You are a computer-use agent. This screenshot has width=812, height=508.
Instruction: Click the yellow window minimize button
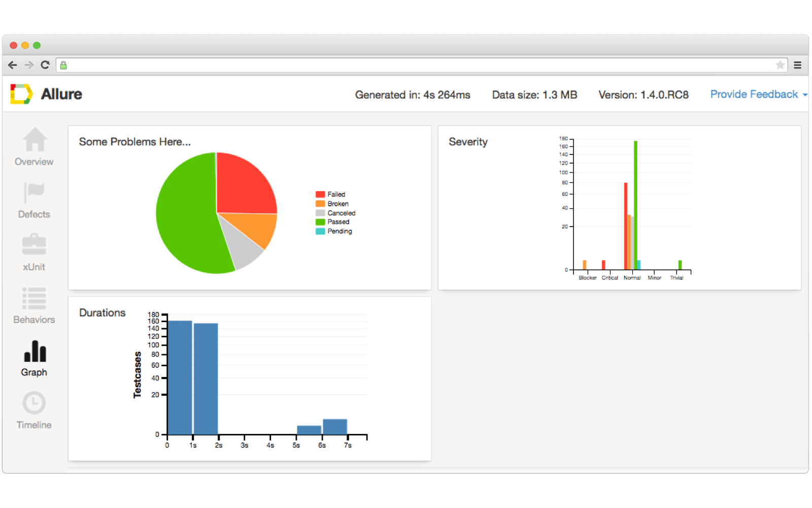point(25,45)
